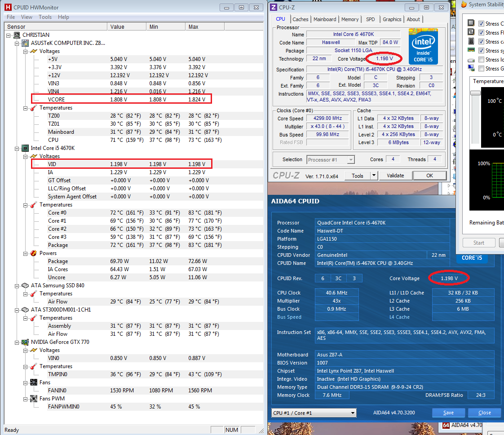Click the Stress GPU icon
Screen dimensions: 504x435
click(x=471, y=68)
